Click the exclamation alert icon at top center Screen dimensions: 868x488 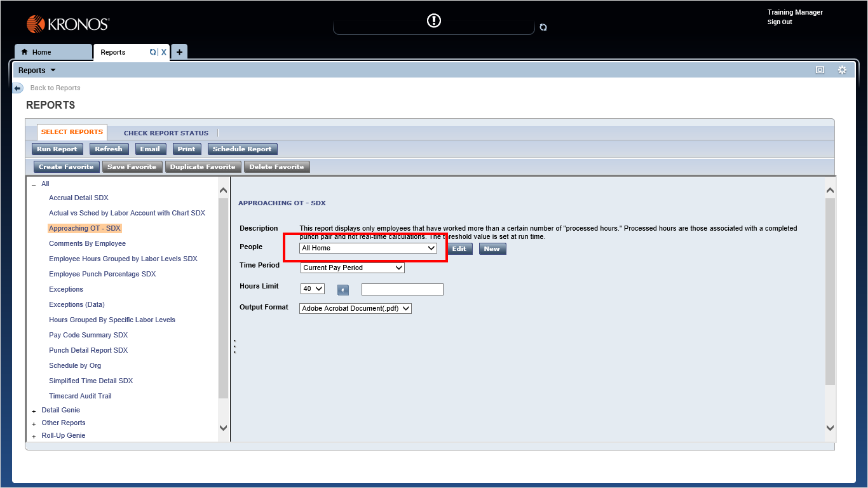tap(434, 20)
